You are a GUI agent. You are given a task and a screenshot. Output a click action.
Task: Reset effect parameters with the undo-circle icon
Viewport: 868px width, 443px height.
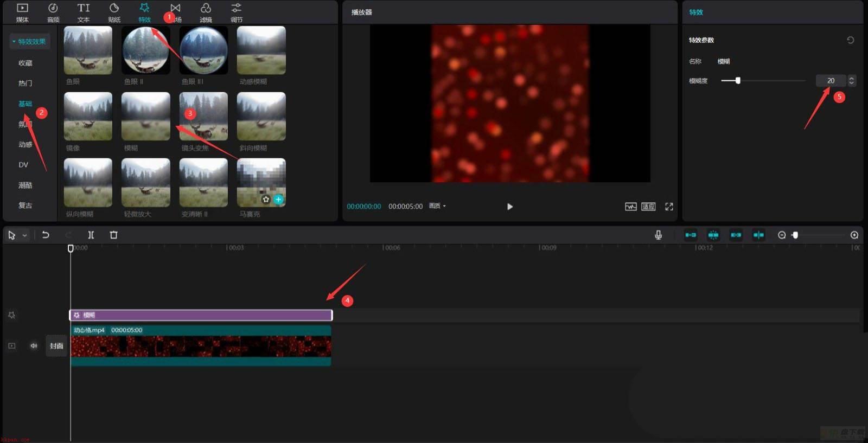coord(850,40)
